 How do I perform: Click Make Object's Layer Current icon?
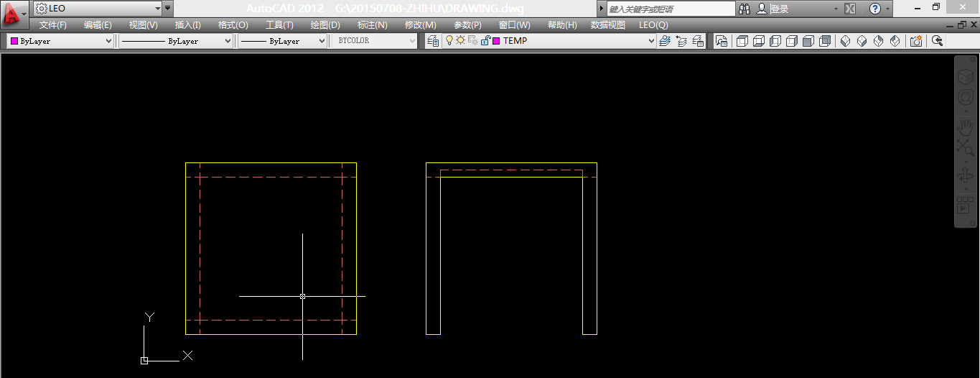point(665,41)
